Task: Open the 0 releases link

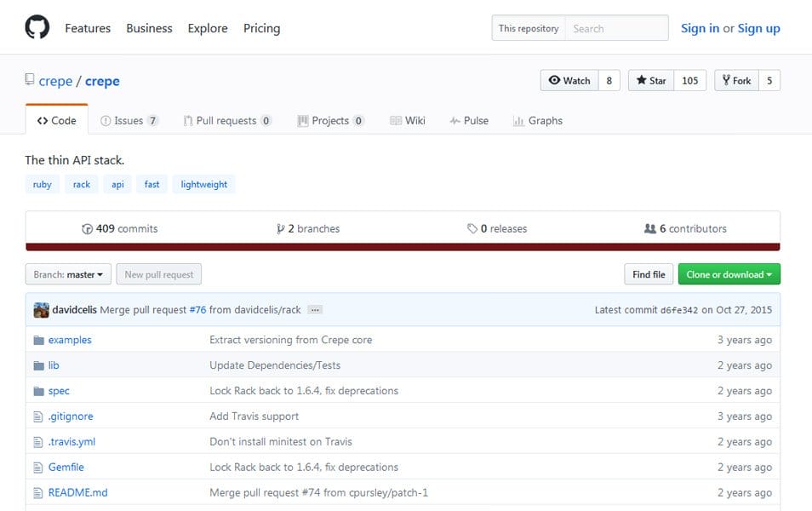Action: [497, 228]
